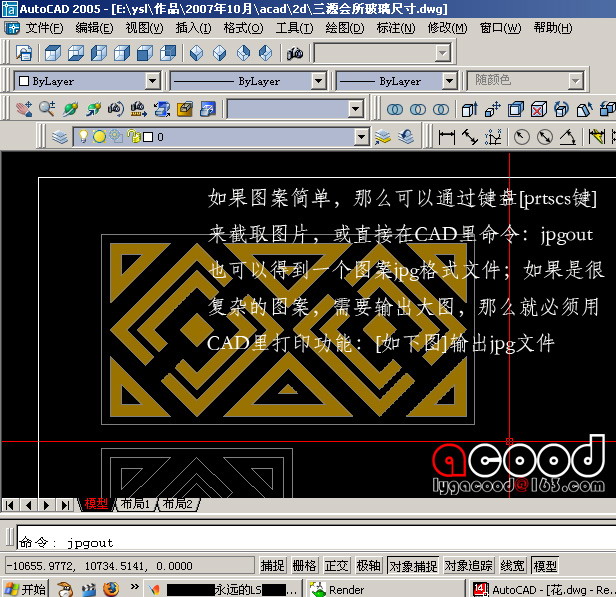Select NW Isometric view icon
Viewport: 616px width, 597px height.
click(x=266, y=53)
